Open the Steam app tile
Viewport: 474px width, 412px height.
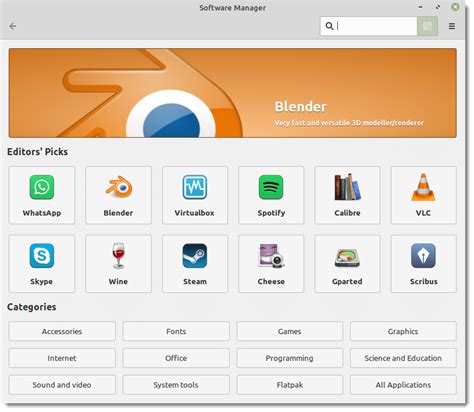195,264
